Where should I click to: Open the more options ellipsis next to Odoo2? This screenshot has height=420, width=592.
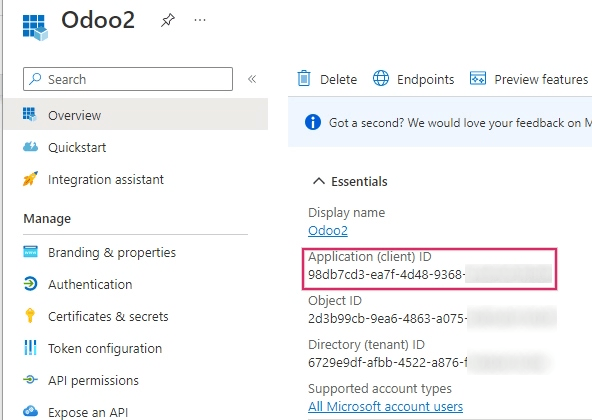pyautogui.click(x=200, y=20)
